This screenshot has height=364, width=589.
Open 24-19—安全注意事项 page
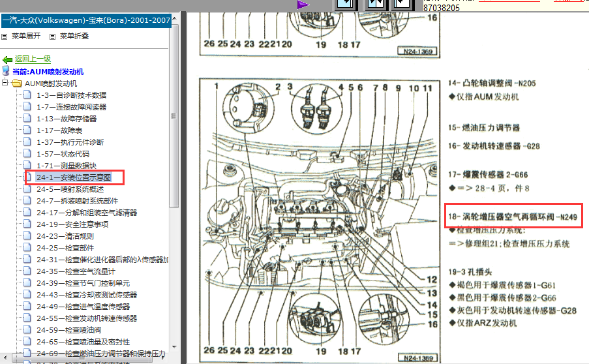tap(72, 224)
